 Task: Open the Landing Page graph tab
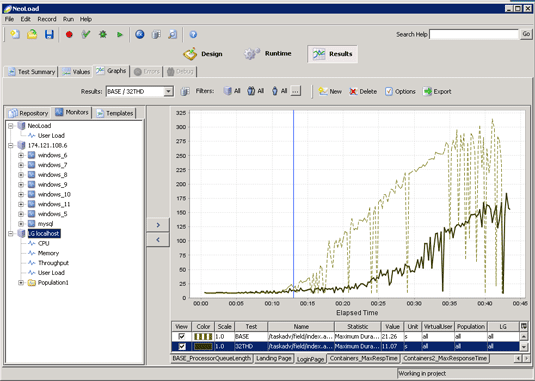[274, 358]
